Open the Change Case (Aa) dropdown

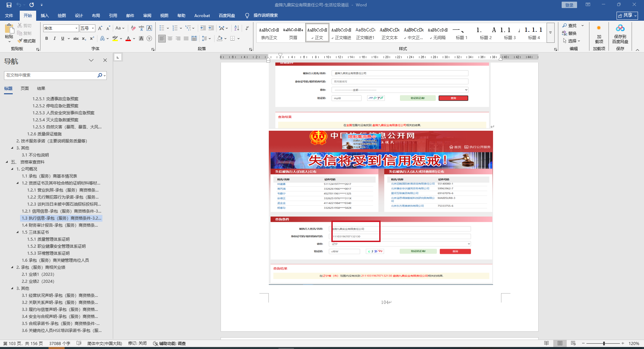click(119, 28)
